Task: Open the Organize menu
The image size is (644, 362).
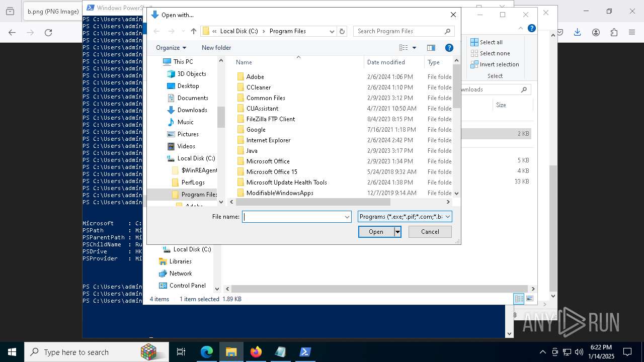Action: (171, 48)
